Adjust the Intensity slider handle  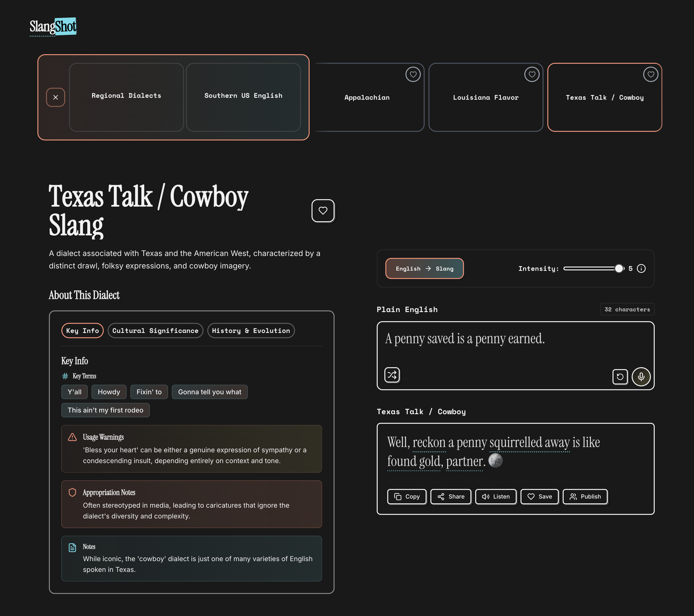[x=619, y=269]
